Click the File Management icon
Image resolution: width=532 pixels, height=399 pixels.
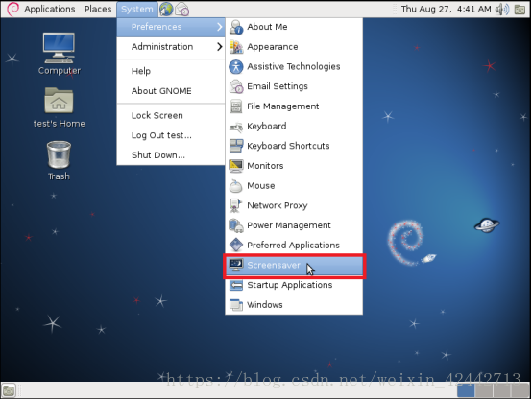236,106
